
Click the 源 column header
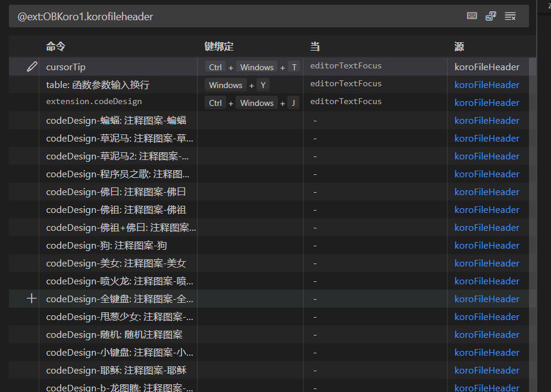click(x=459, y=46)
